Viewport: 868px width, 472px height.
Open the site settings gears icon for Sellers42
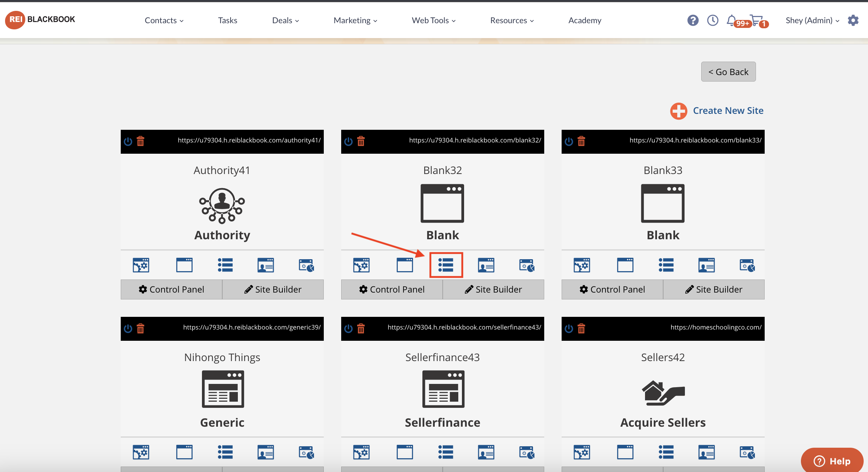click(582, 452)
